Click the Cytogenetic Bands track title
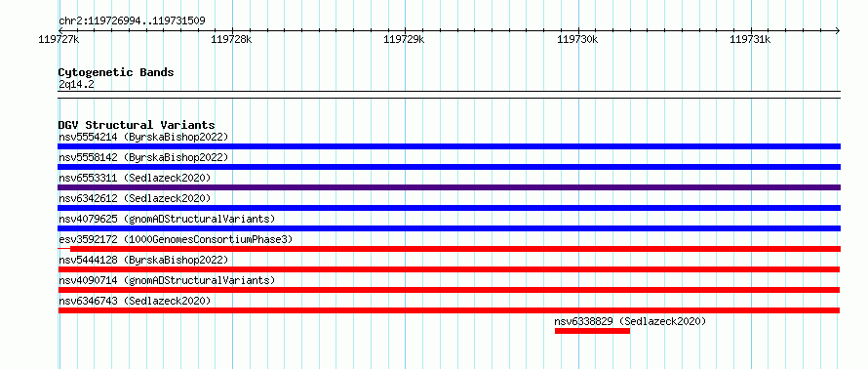 coord(116,72)
